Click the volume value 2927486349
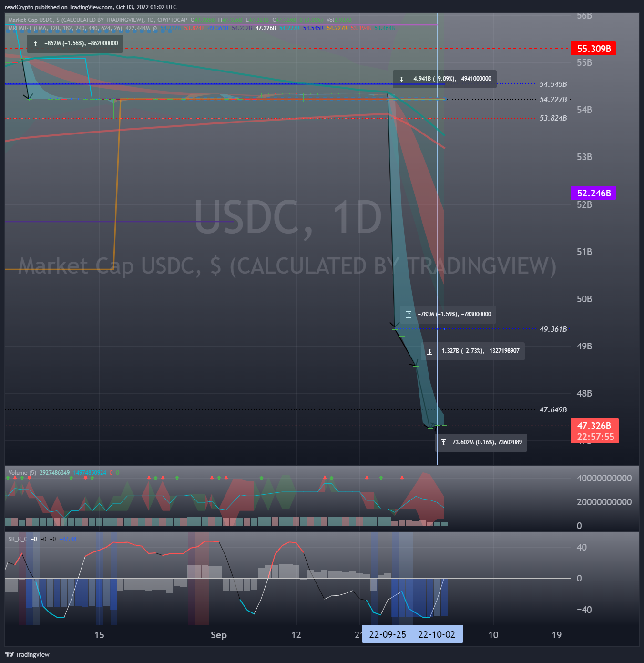The height and width of the screenshot is (663, 644). tap(54, 473)
